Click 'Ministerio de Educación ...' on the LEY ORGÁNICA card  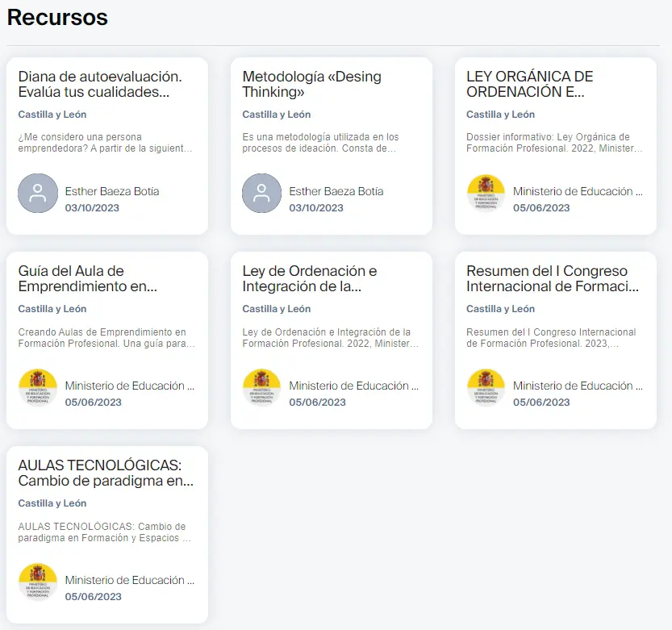click(x=578, y=191)
